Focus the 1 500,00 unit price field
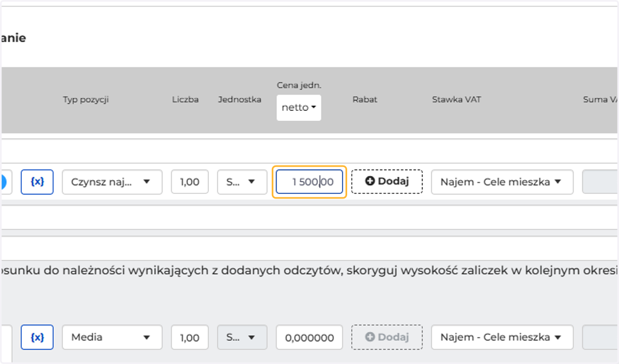The width and height of the screenshot is (619, 364). point(309,182)
